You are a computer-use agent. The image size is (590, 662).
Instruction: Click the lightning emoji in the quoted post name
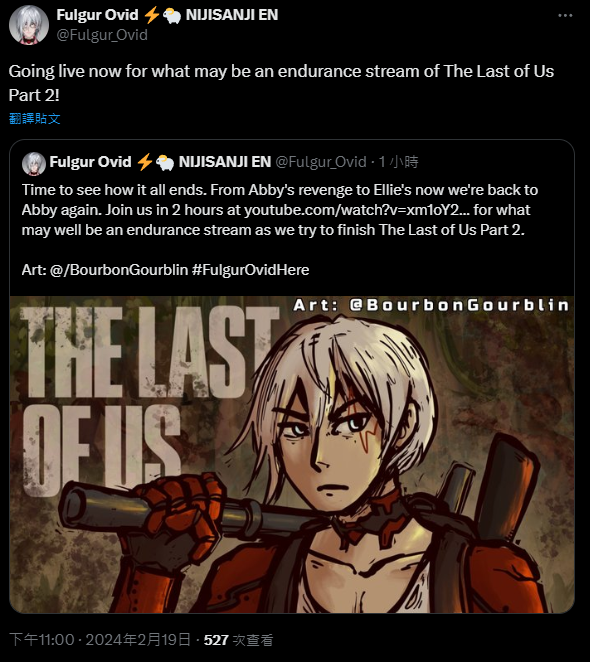(x=145, y=162)
